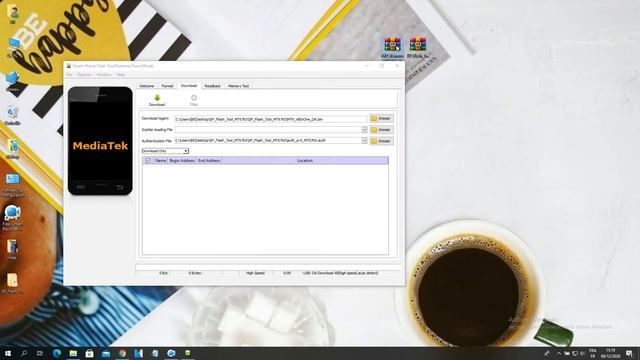Open the Free Screen Recorder desktop icon
The width and height of the screenshot is (640, 360).
13,218
